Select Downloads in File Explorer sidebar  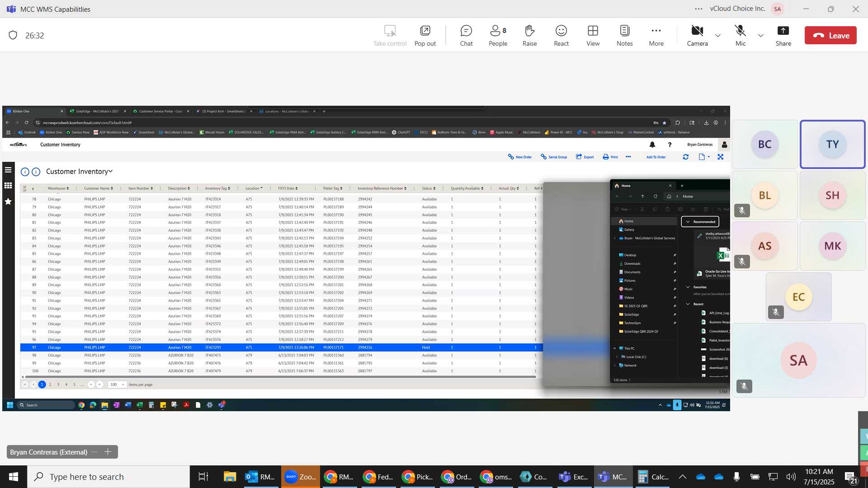[x=632, y=264]
